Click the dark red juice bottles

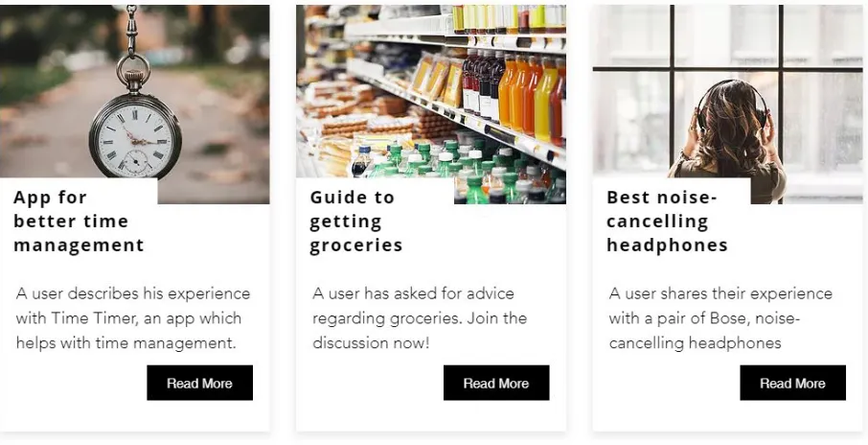[483, 83]
